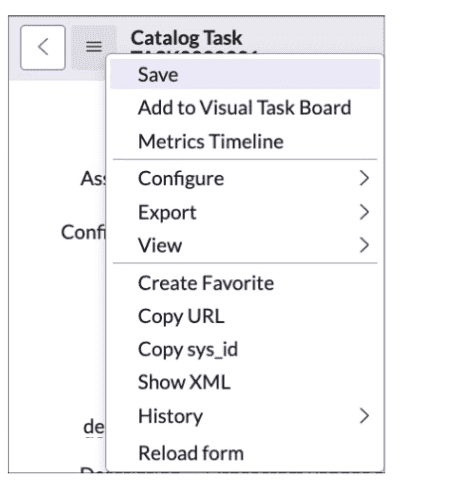467x493 pixels.
Task: Click the History chevron arrow
Action: tap(364, 416)
